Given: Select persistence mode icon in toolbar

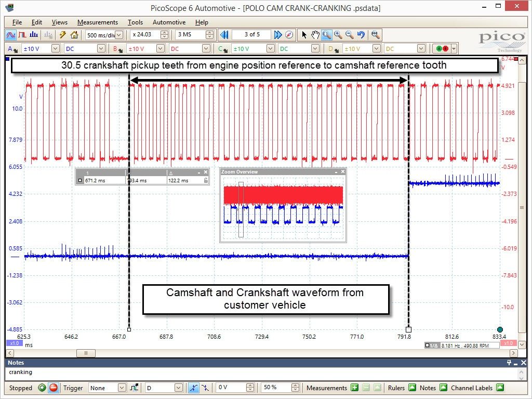Looking at the screenshot, I should (x=22, y=35).
